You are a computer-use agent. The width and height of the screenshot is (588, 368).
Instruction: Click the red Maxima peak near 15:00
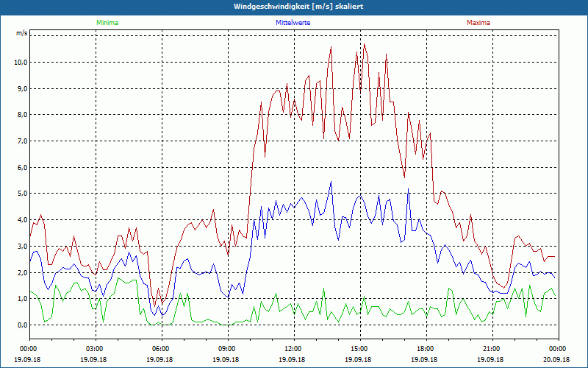[364, 44]
